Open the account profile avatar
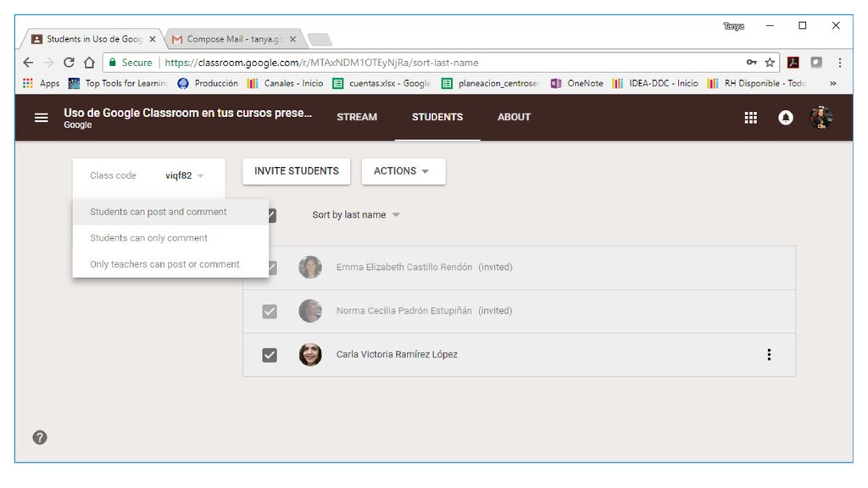The image size is (868, 488). click(x=821, y=117)
